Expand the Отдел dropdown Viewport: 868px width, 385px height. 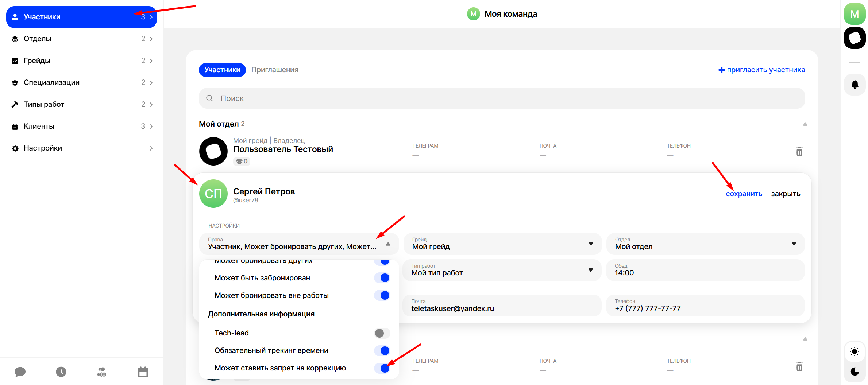coord(705,244)
